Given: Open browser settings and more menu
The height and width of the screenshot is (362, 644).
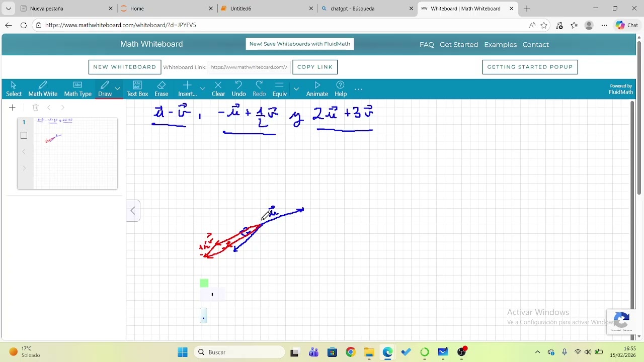Looking at the screenshot, I should point(604,25).
